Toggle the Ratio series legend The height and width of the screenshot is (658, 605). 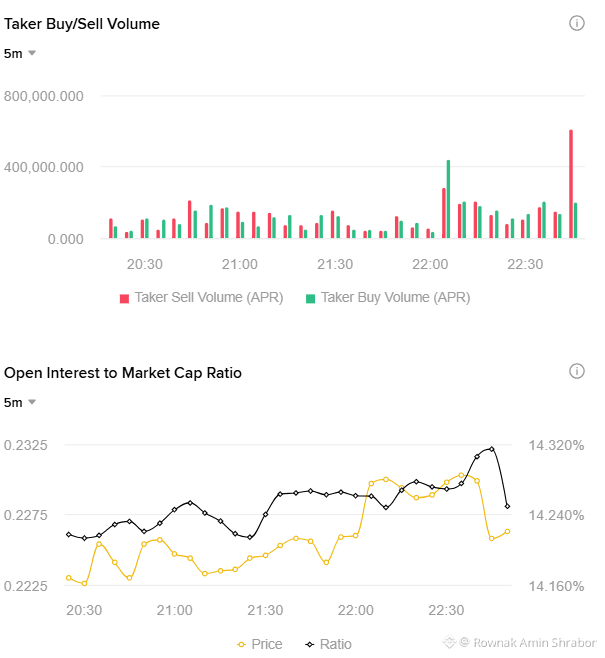click(x=328, y=644)
